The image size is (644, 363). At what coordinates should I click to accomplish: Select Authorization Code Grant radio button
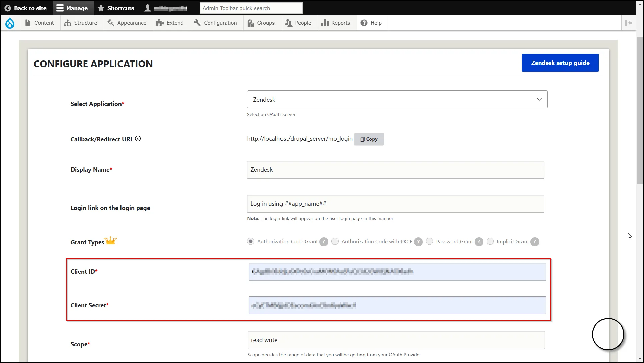[251, 241]
